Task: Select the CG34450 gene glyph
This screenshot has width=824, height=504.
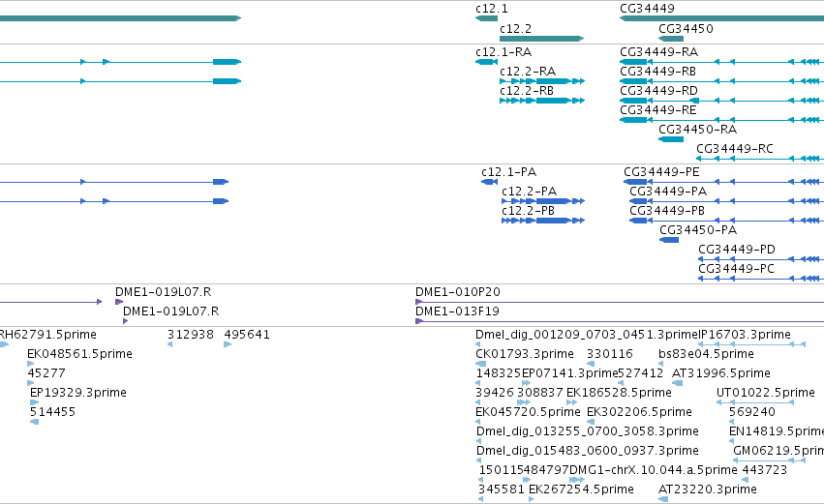Action: (671, 39)
